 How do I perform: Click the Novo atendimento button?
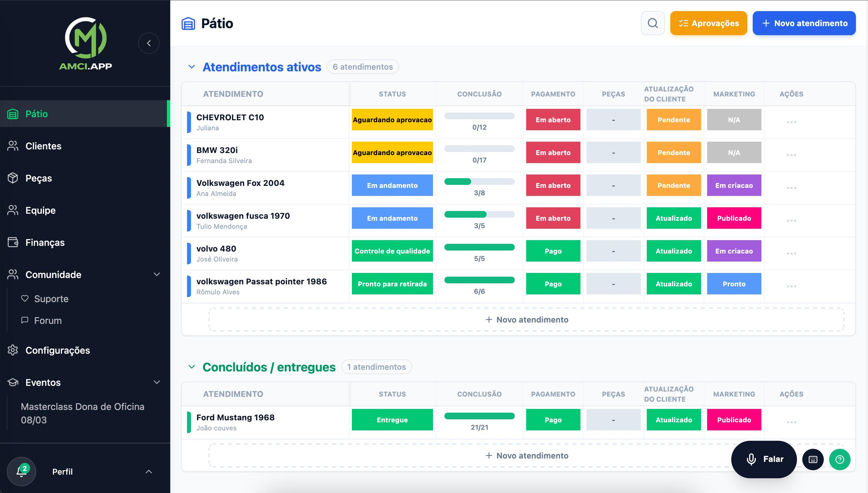click(804, 23)
